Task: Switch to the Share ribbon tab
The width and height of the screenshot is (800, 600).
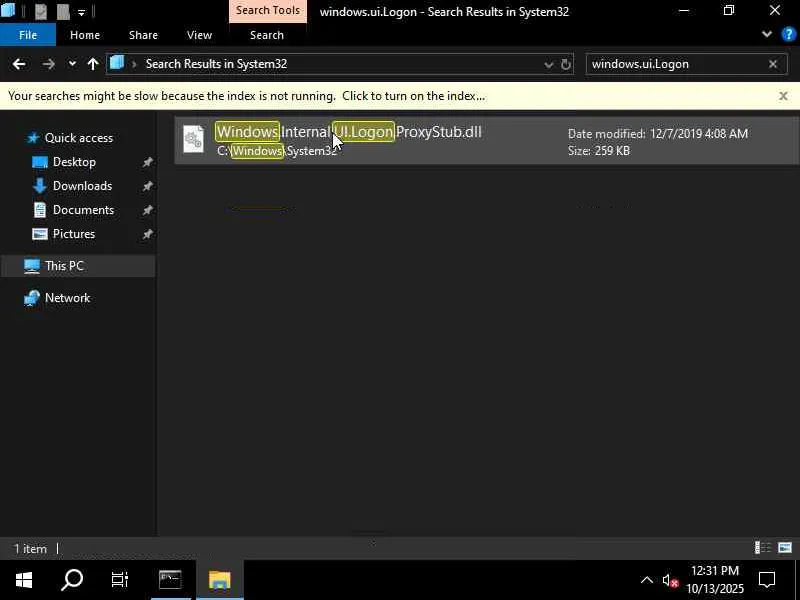Action: tap(143, 35)
